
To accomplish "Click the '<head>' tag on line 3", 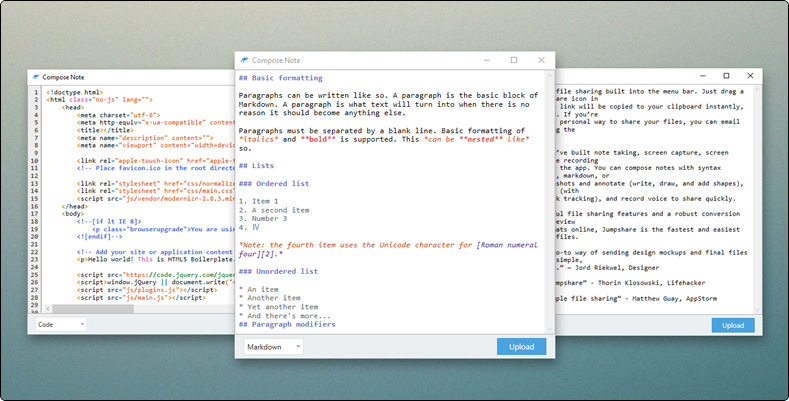I will pyautogui.click(x=73, y=107).
